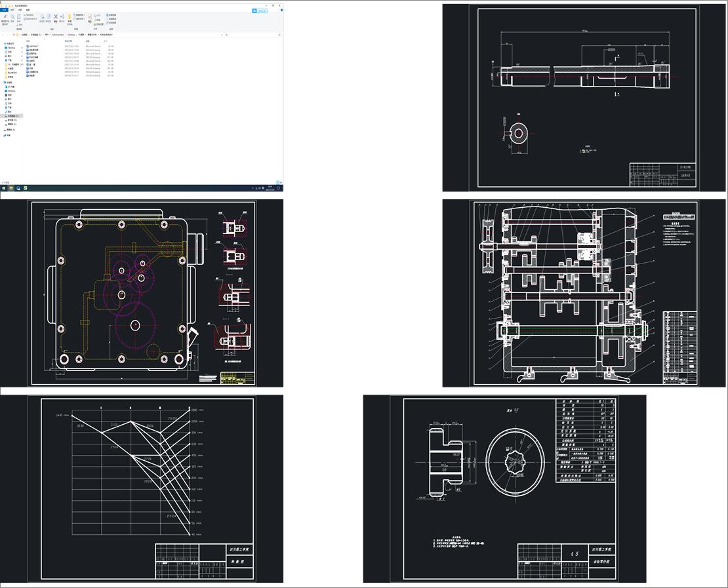Click the Rename icon in the ribbon

click(62, 16)
